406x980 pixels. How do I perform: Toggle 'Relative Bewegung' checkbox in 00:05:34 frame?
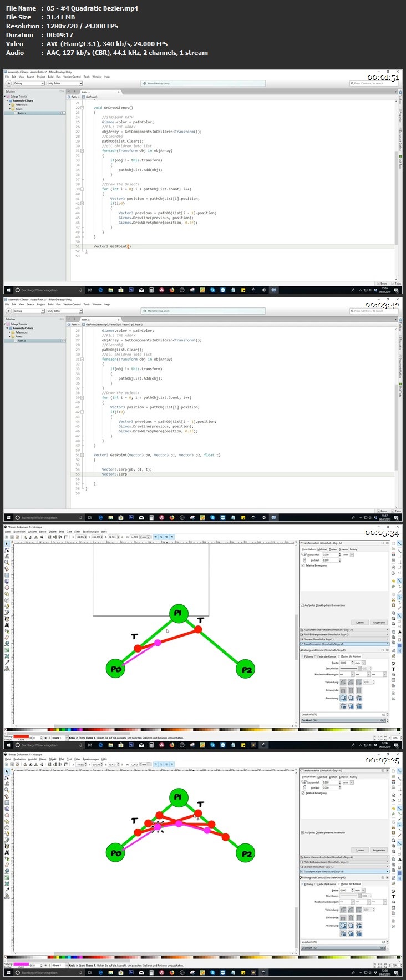coord(303,565)
